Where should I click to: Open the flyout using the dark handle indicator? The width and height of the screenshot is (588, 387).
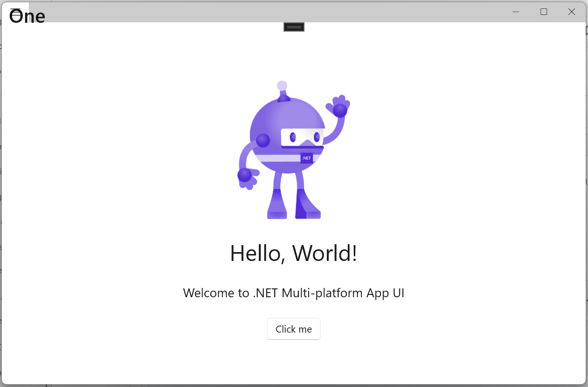coord(293,27)
